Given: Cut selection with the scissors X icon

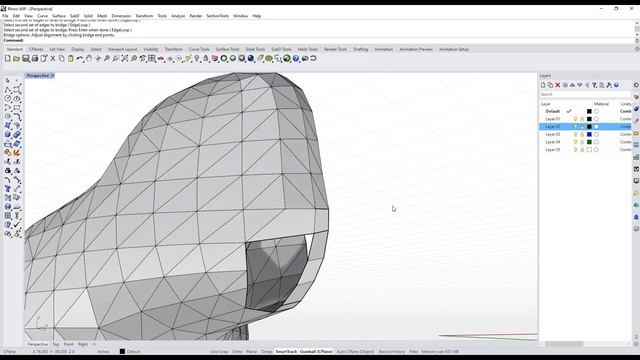Looking at the screenshot, I should pyautogui.click(x=53, y=59).
